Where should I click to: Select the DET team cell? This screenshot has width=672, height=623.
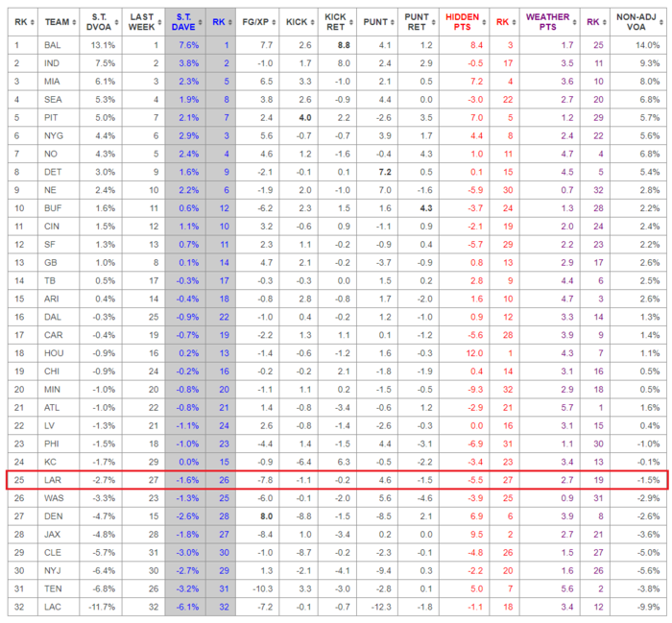click(x=59, y=172)
